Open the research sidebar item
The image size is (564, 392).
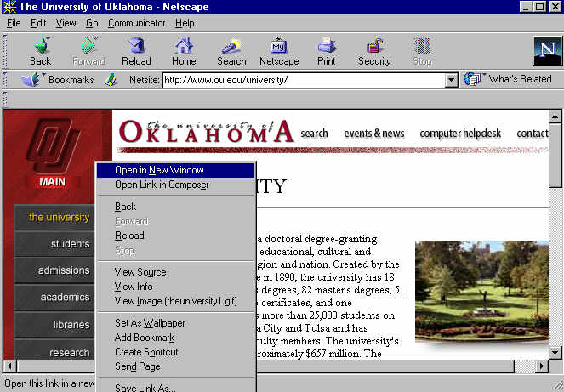coord(54,350)
